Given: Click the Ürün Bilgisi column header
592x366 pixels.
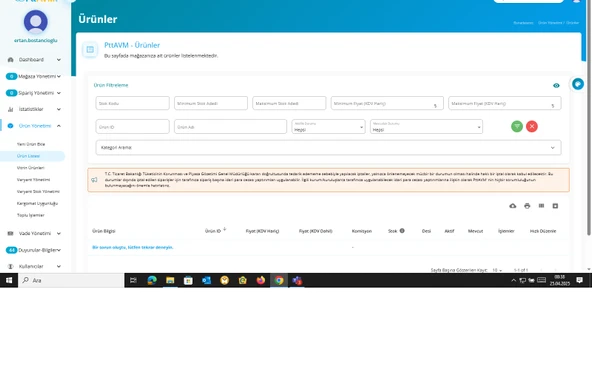Looking at the screenshot, I should [x=104, y=231].
